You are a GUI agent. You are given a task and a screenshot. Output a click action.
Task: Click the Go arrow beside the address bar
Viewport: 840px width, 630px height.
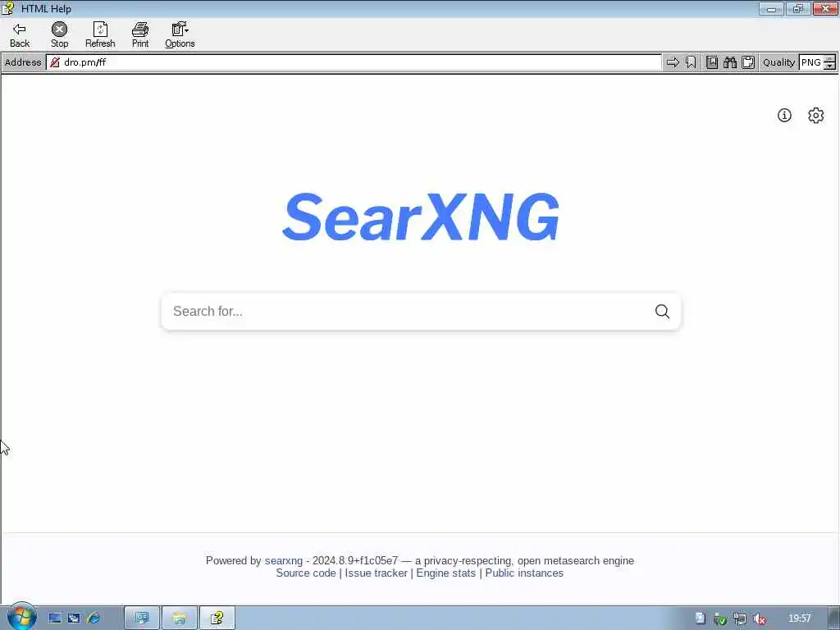click(673, 62)
